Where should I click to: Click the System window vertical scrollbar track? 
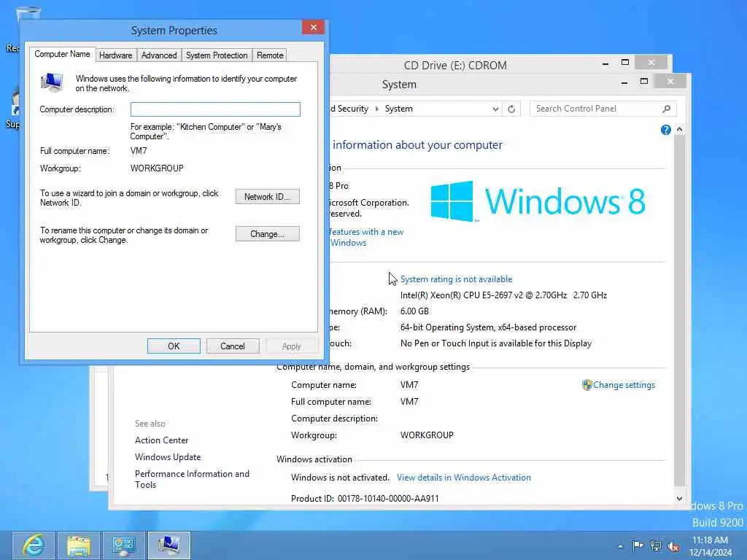[679, 309]
